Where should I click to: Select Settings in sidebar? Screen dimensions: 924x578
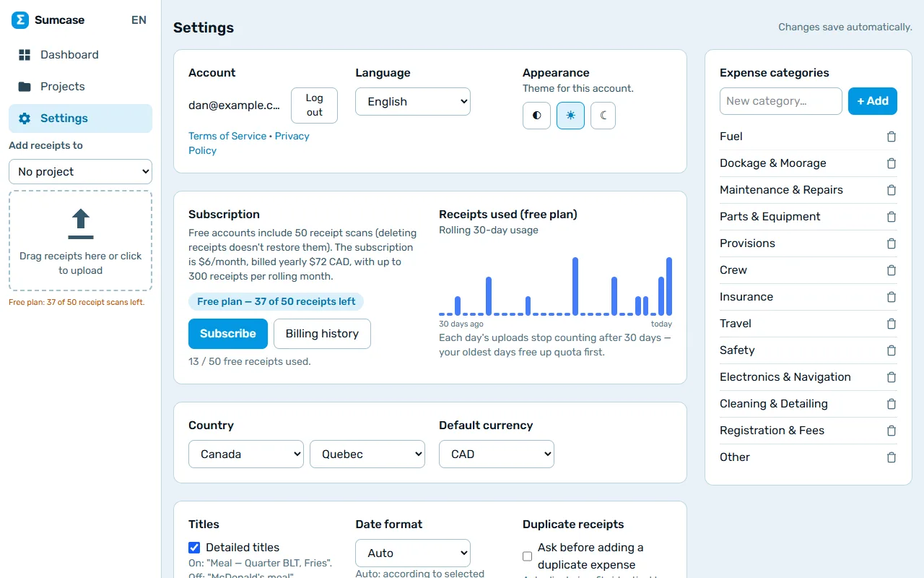point(81,118)
